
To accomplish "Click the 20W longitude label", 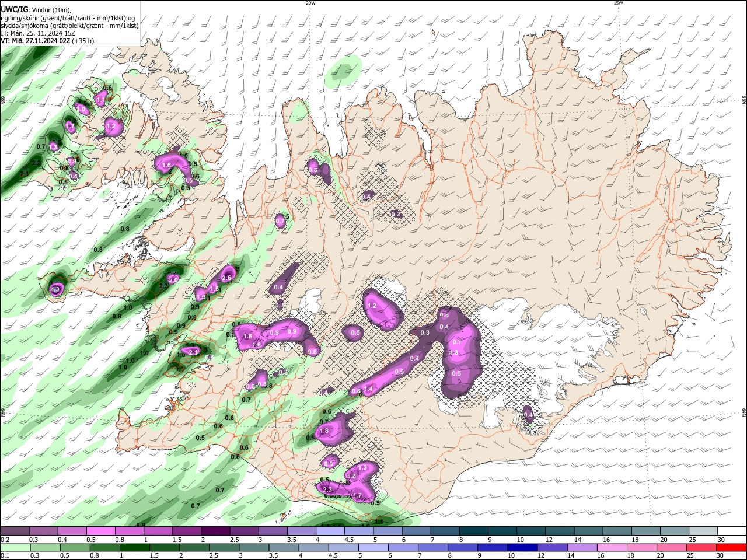I will click(x=310, y=3).
